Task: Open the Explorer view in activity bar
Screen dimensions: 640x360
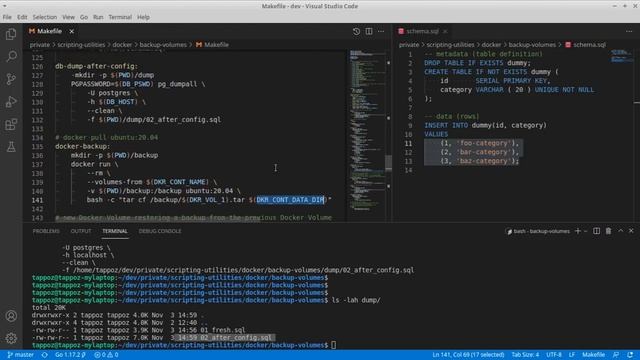Action: tap(11, 34)
